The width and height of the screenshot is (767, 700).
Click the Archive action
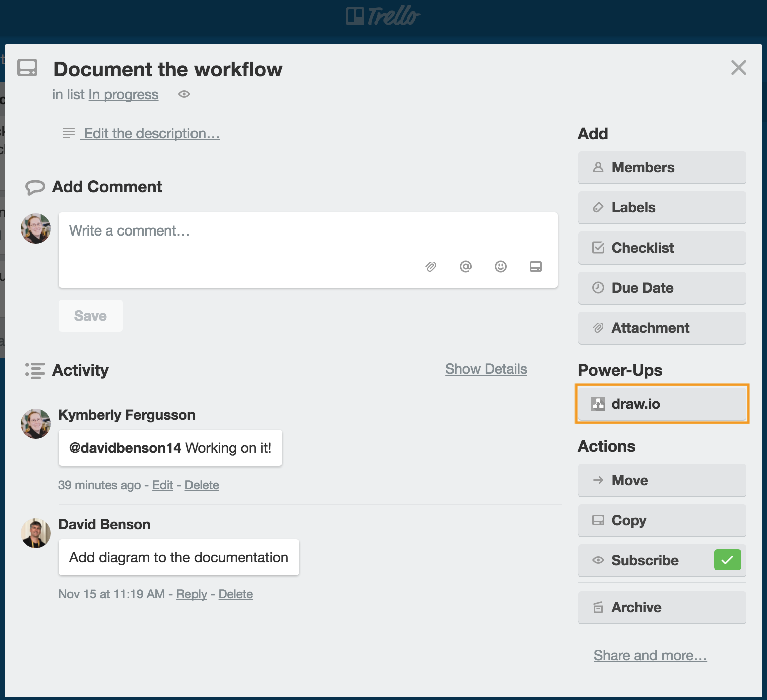coord(662,607)
